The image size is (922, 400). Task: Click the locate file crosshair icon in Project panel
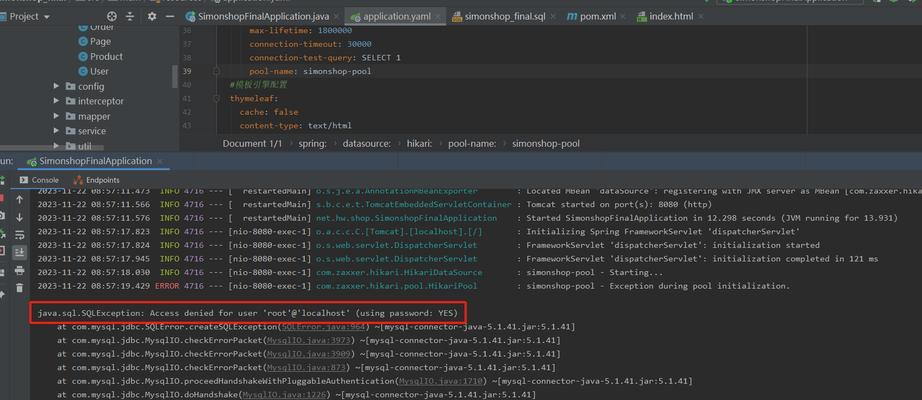(x=112, y=16)
